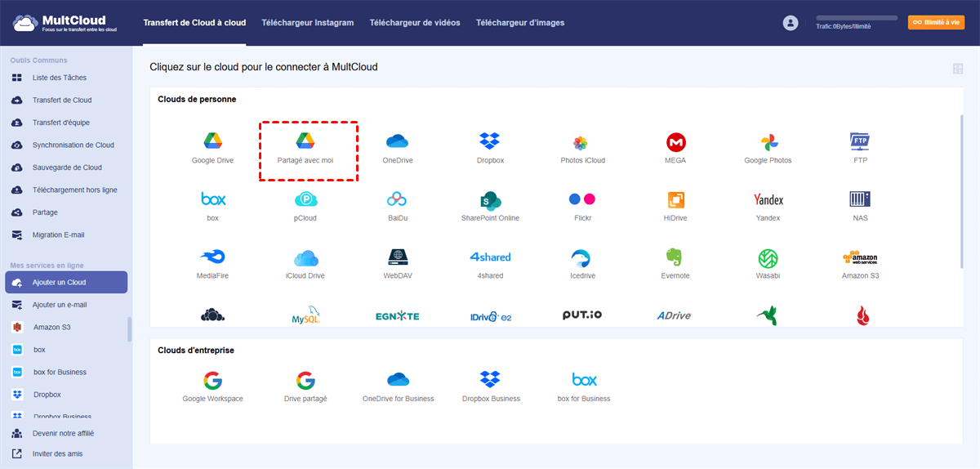Image resolution: width=980 pixels, height=469 pixels.
Task: Add Google Workspace enterprise cloud
Action: pos(213,380)
